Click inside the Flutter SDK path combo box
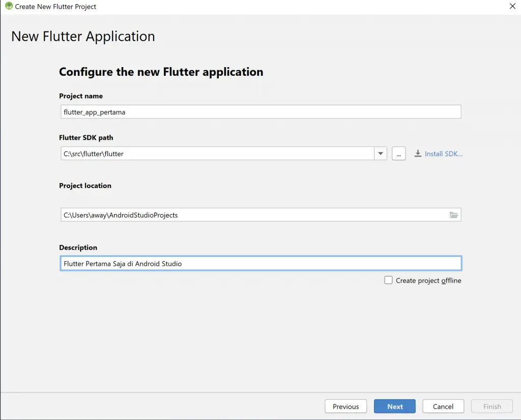Image resolution: width=521 pixels, height=420 pixels. pos(217,154)
